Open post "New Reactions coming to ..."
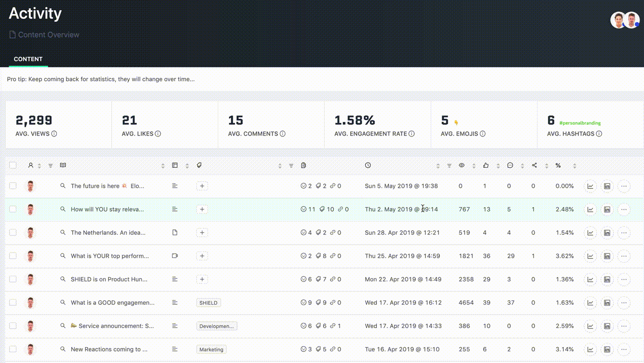The height and width of the screenshot is (363, 644). point(109,349)
